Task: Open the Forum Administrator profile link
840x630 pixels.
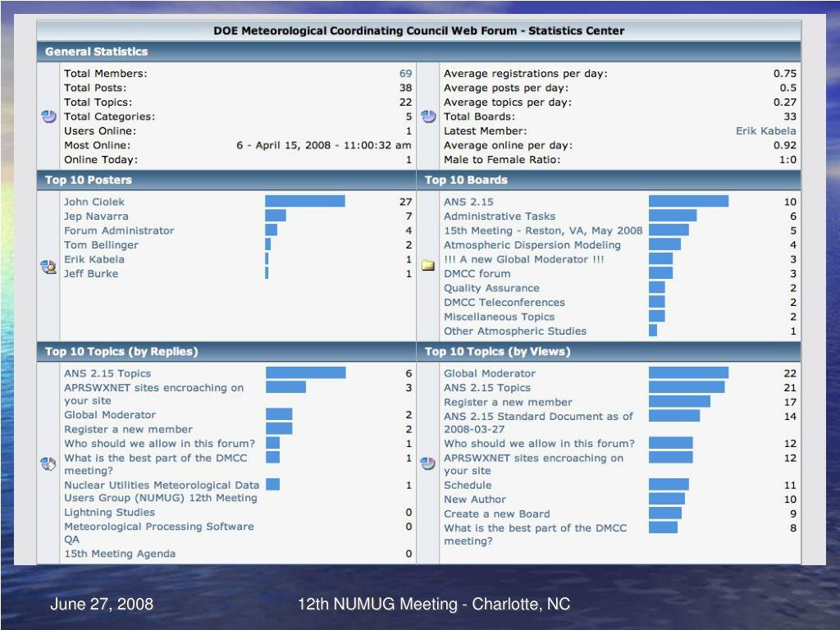Action: (119, 231)
